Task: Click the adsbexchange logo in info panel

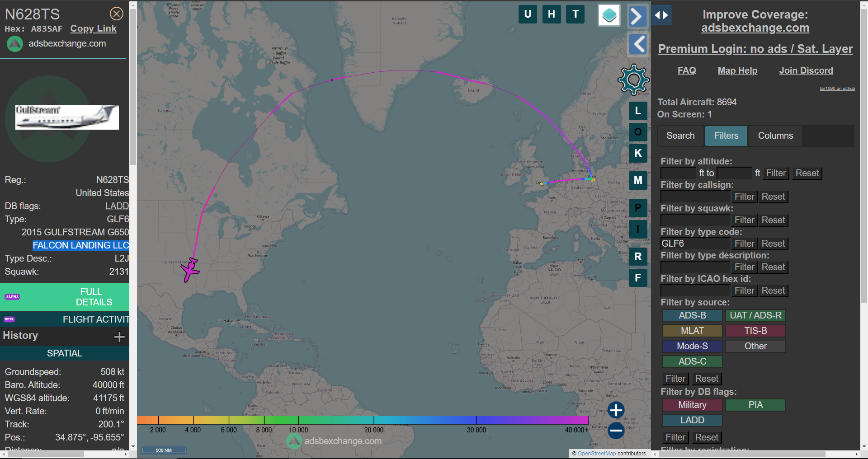Action: (x=15, y=44)
